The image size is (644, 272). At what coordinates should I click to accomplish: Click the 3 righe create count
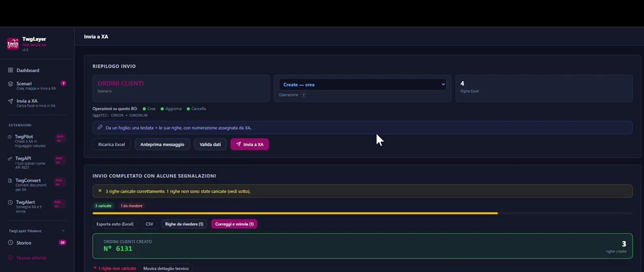616,247
